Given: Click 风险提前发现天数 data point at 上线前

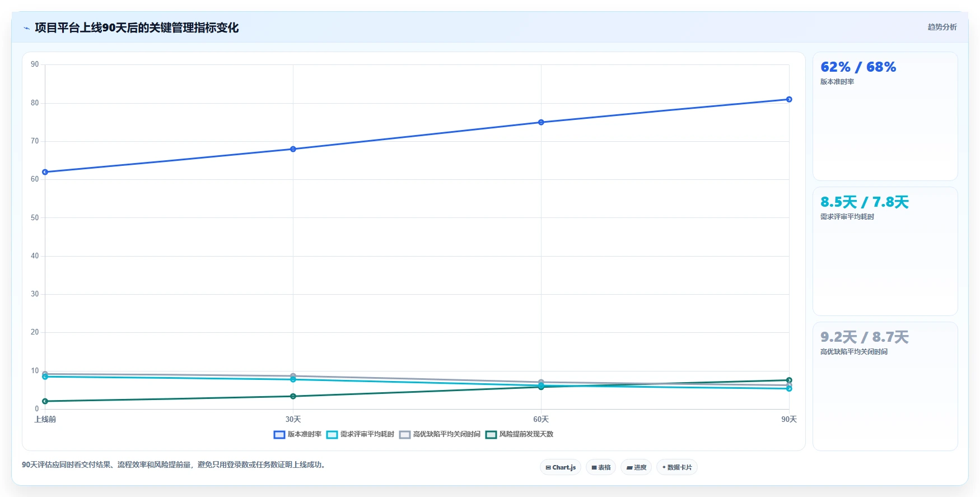Looking at the screenshot, I should [45, 401].
